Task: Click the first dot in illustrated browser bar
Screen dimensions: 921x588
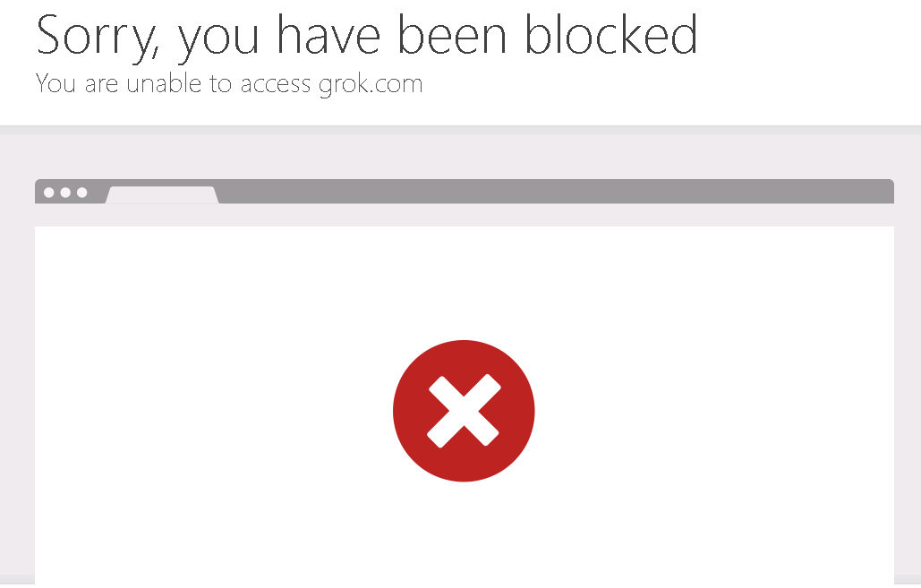Action: [x=49, y=192]
